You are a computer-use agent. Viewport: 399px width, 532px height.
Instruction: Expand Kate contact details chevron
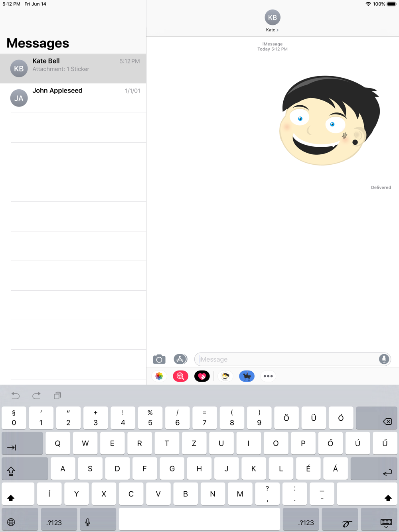[277, 30]
